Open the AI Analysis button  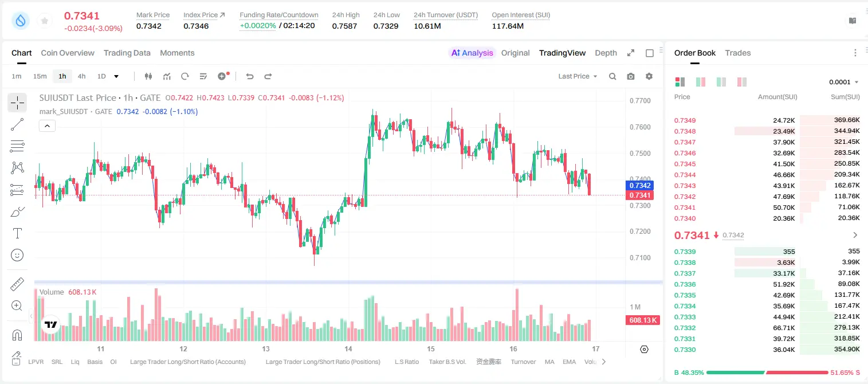(x=472, y=53)
